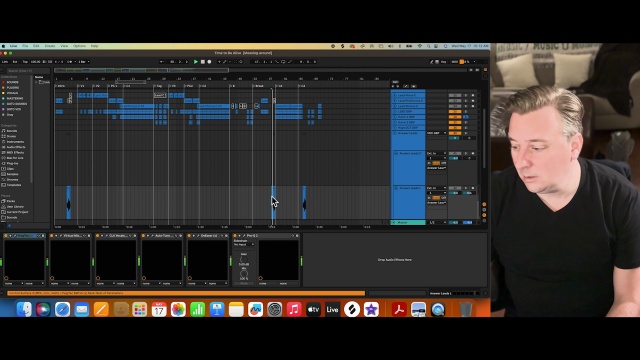The width and height of the screenshot is (640, 360).
Task: Toggle the Punch-In switch
Action: coord(277,62)
